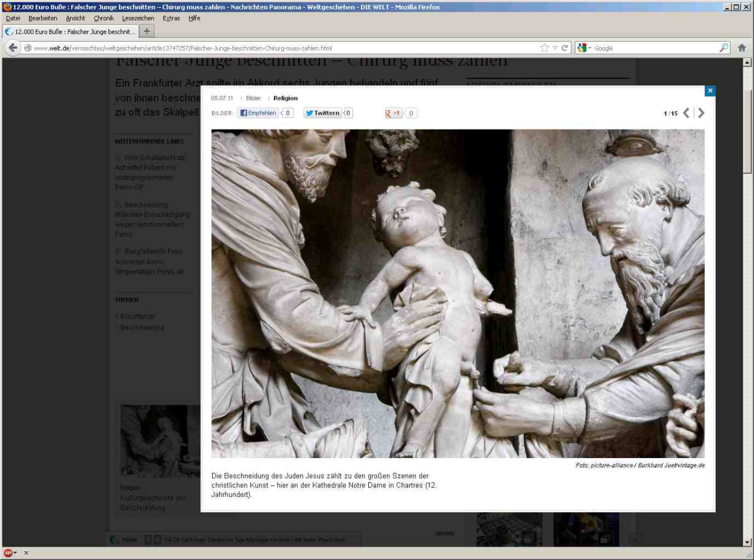The width and height of the screenshot is (754, 560).
Task: Focus the Google search box
Action: [655, 48]
